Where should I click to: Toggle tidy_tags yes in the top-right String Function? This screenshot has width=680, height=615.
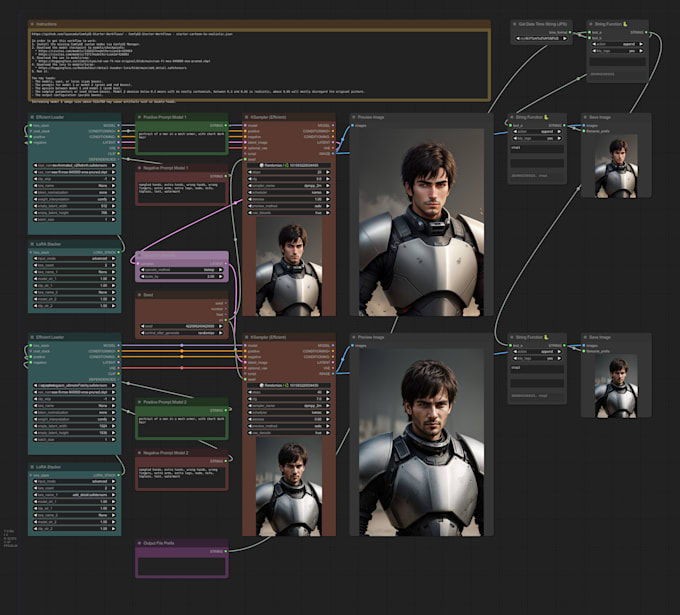pyautogui.click(x=618, y=51)
